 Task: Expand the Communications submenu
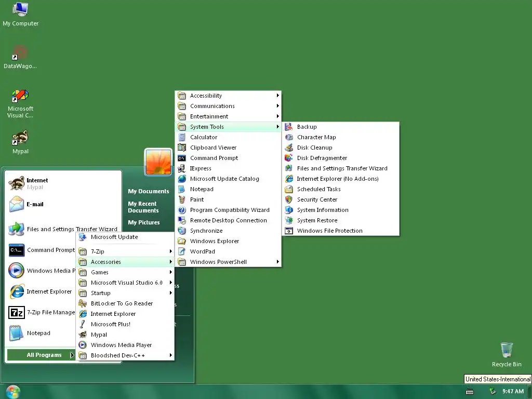coord(229,106)
